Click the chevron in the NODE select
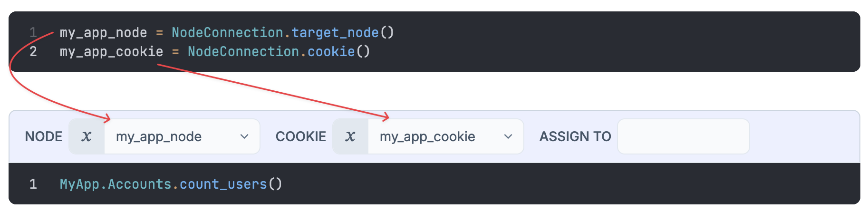868x212 pixels. point(244,137)
